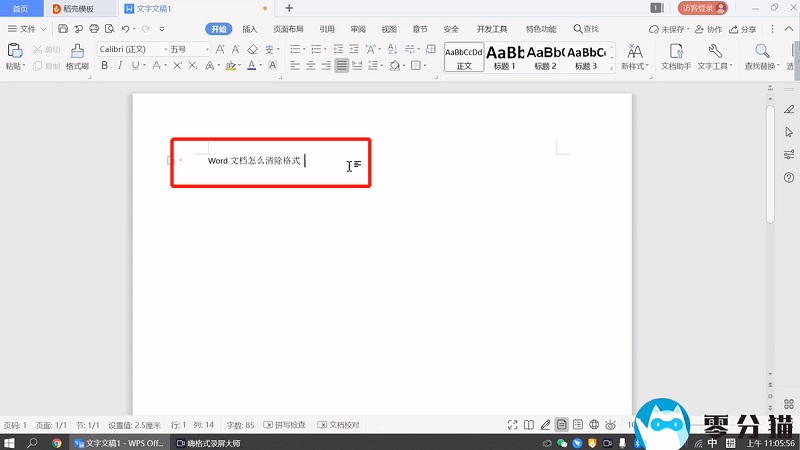Image resolution: width=800 pixels, height=450 pixels.
Task: Click the 分享 (Share) button
Action: (x=742, y=29)
